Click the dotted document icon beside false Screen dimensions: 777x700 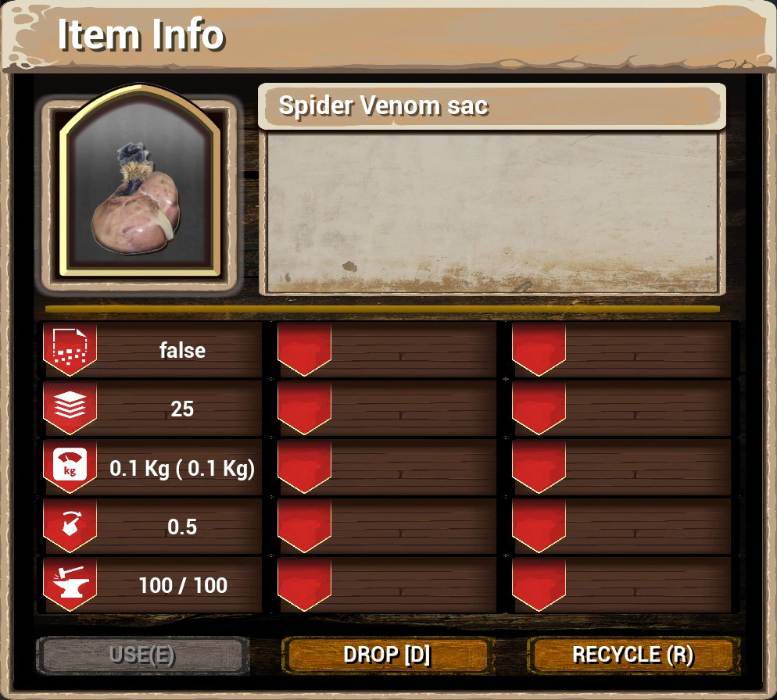point(70,346)
